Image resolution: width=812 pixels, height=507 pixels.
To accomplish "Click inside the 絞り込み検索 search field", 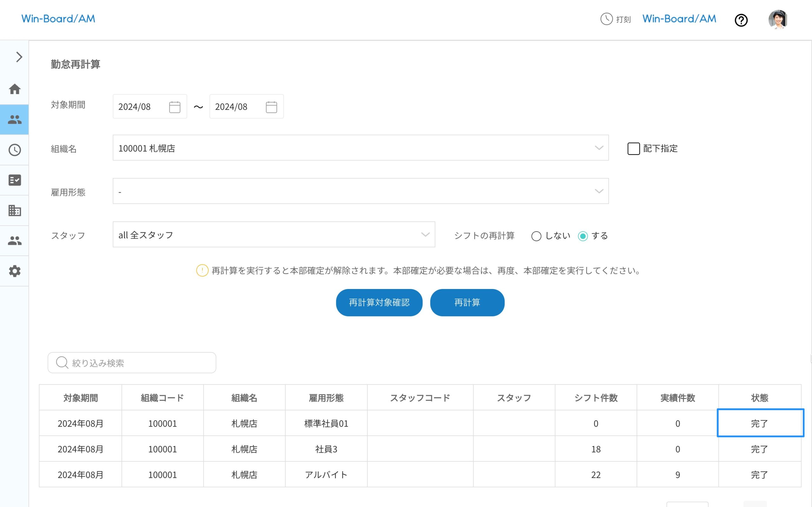I will [131, 363].
